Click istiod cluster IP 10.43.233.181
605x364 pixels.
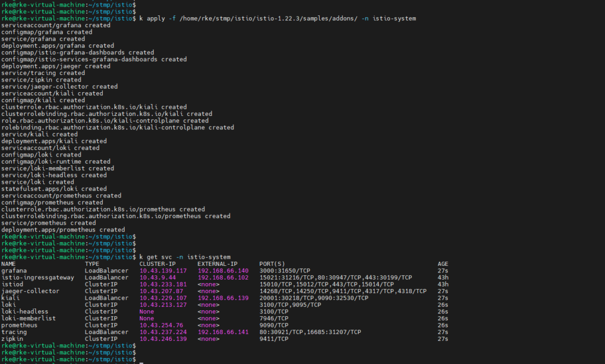click(x=163, y=284)
